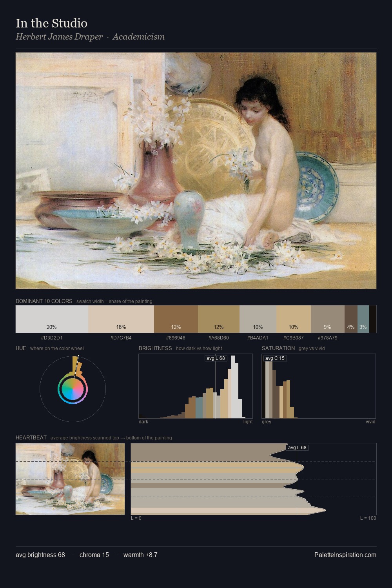Click the '#896946' hex code text

(x=176, y=338)
